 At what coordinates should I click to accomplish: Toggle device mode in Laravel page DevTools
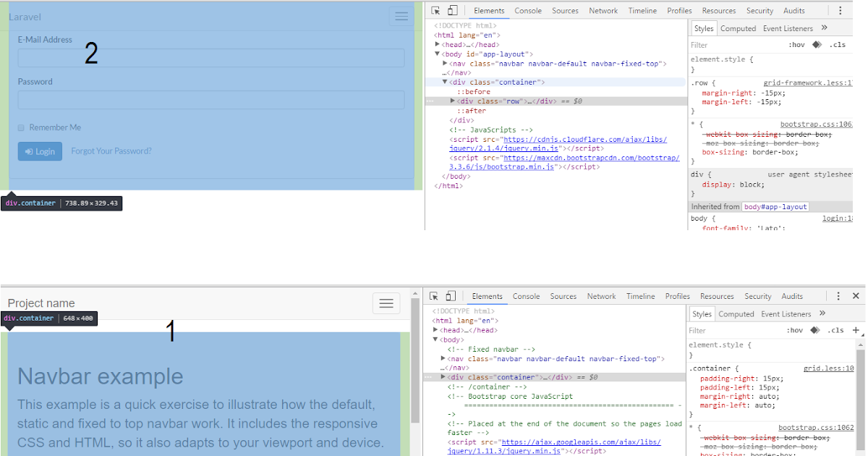point(452,11)
